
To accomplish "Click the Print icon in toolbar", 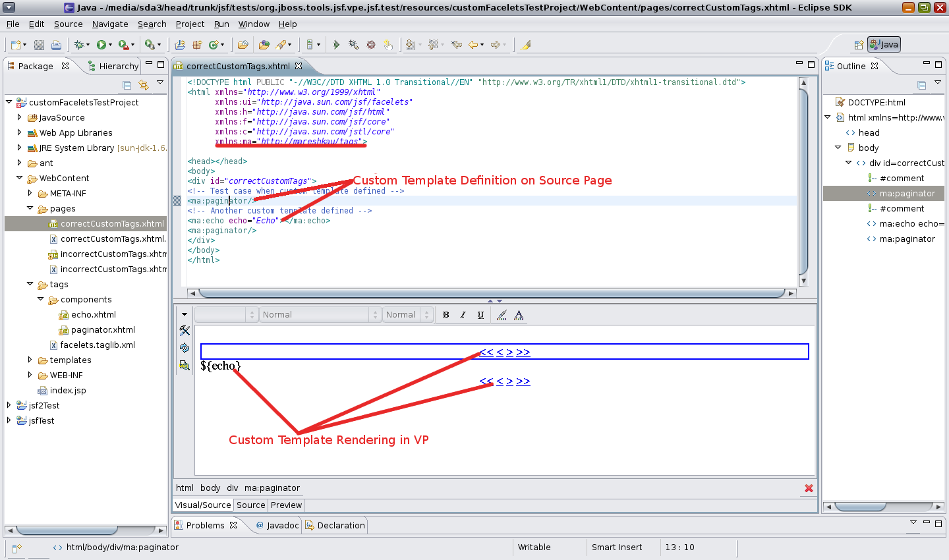I will (56, 45).
